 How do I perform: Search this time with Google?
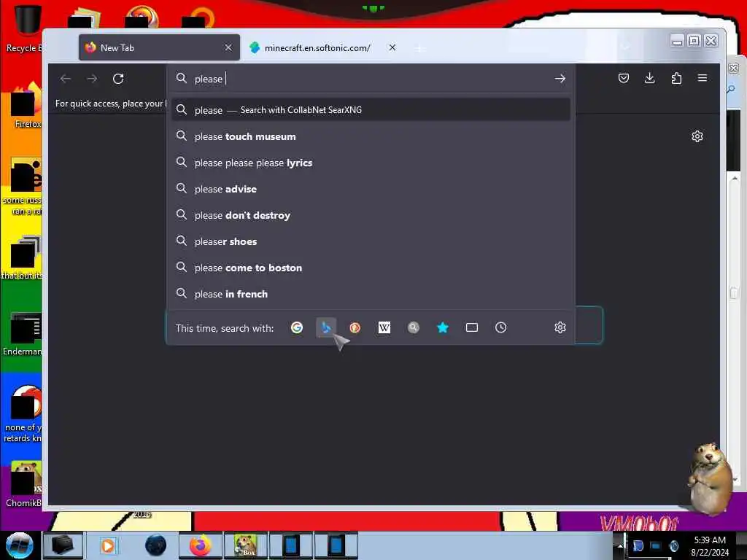pos(297,327)
